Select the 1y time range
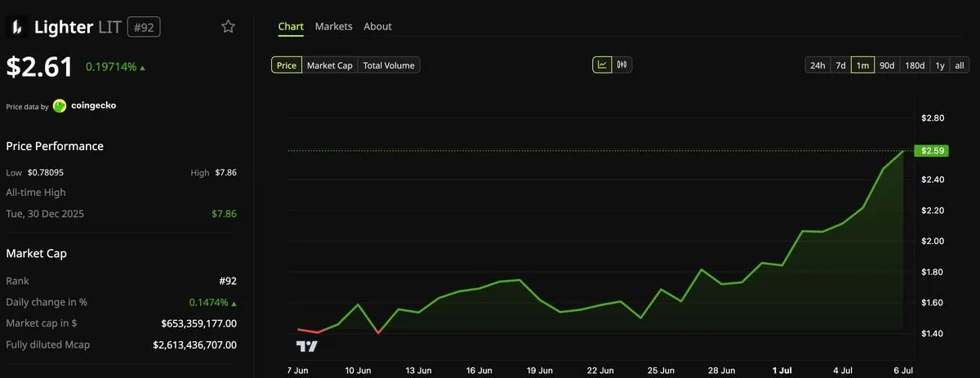 coord(940,65)
